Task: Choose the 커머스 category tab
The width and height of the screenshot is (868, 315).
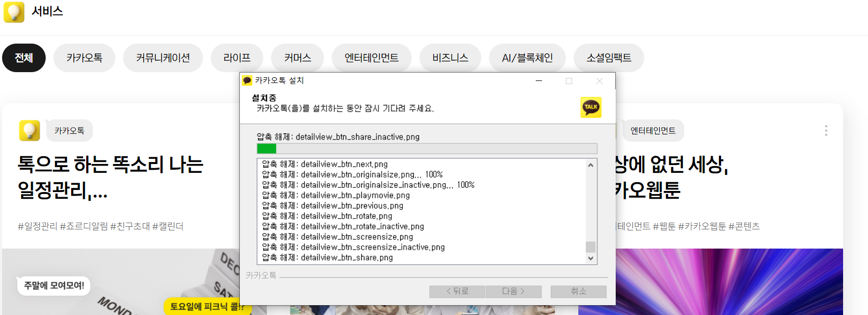Action: pos(297,58)
